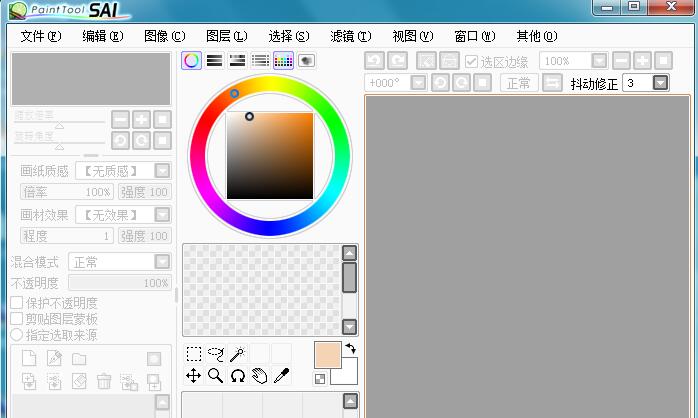The width and height of the screenshot is (698, 418).
Task: Select the rotate canvas tool
Action: pyautogui.click(x=237, y=376)
